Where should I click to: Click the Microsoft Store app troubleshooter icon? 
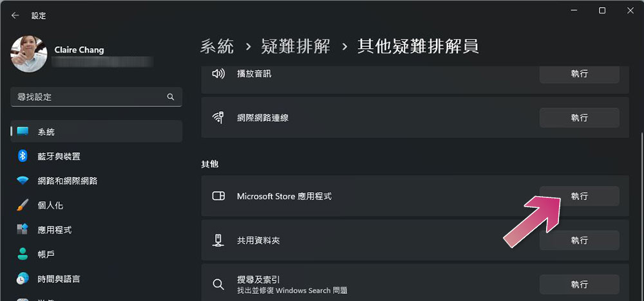(x=218, y=196)
